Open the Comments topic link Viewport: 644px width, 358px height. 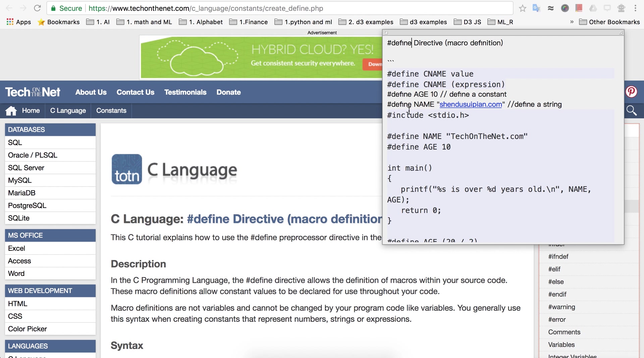click(x=564, y=332)
